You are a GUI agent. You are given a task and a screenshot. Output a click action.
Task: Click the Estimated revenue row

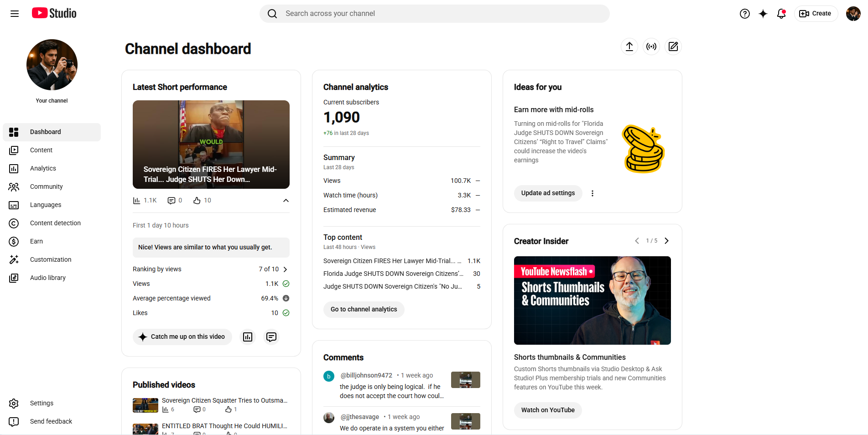[x=402, y=210]
